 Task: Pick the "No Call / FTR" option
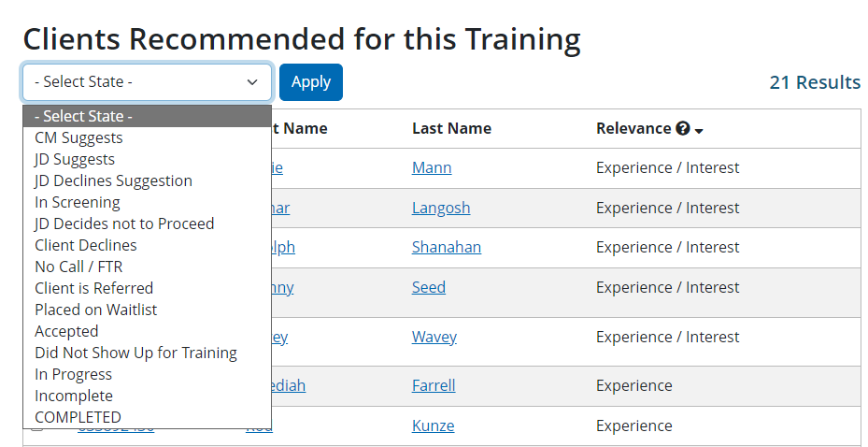click(78, 267)
